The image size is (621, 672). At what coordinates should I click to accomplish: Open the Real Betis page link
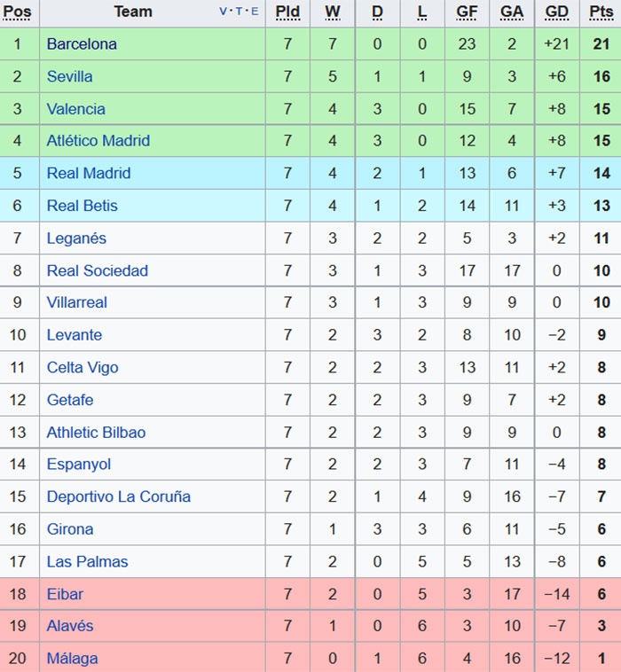pyautogui.click(x=82, y=206)
